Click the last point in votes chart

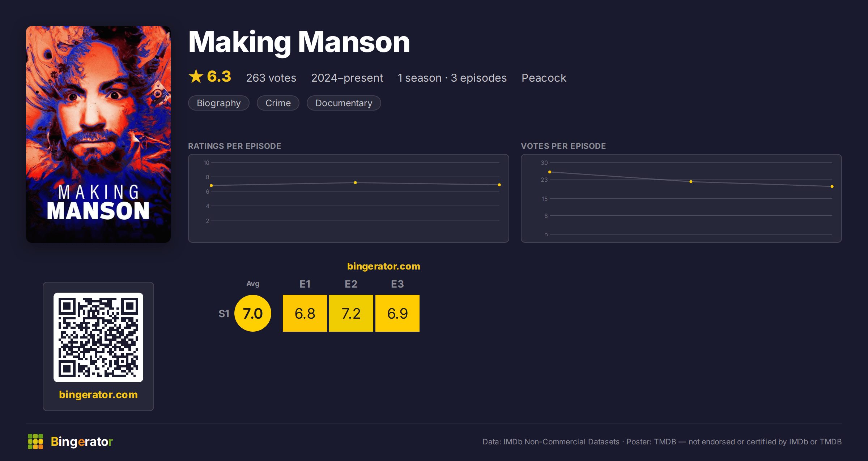(x=832, y=186)
